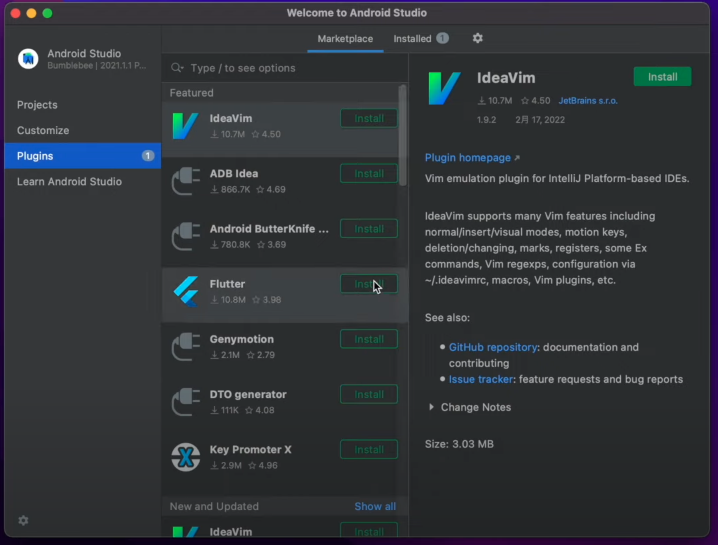
Task: Open plugin settings gear next to Installed tab
Action: click(478, 38)
